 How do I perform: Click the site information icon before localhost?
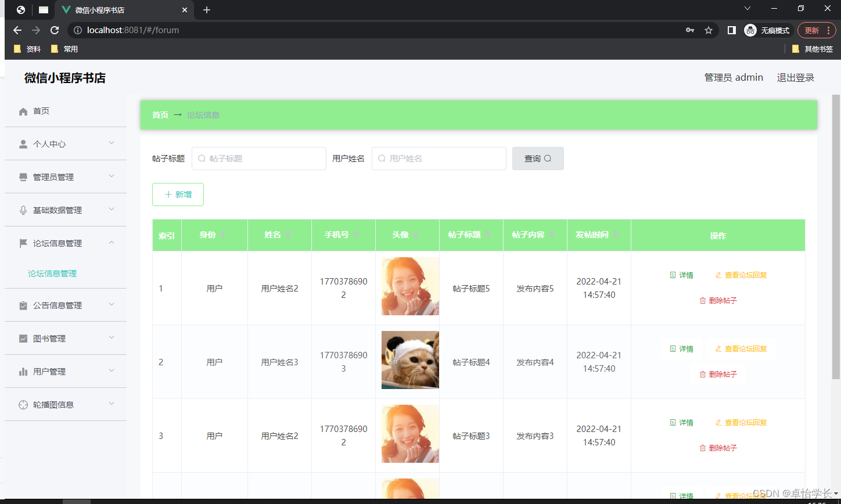pos(78,30)
